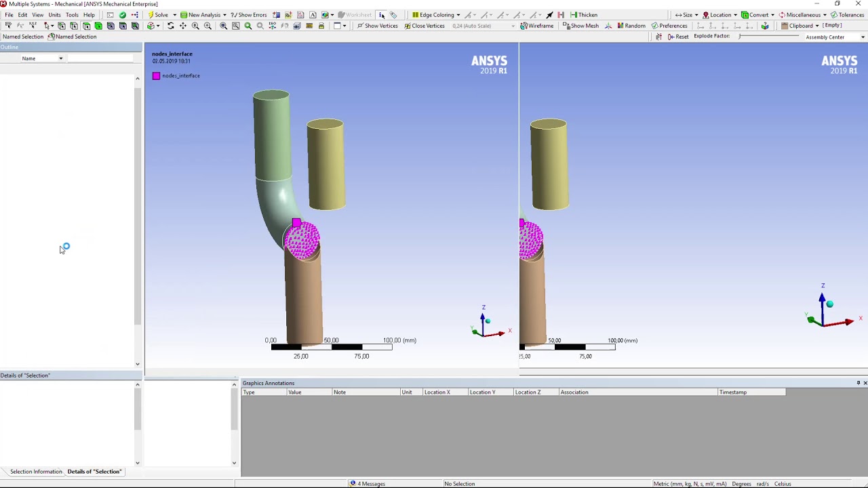This screenshot has height=488, width=868.
Task: Click the Random colors label
Action: click(x=635, y=26)
